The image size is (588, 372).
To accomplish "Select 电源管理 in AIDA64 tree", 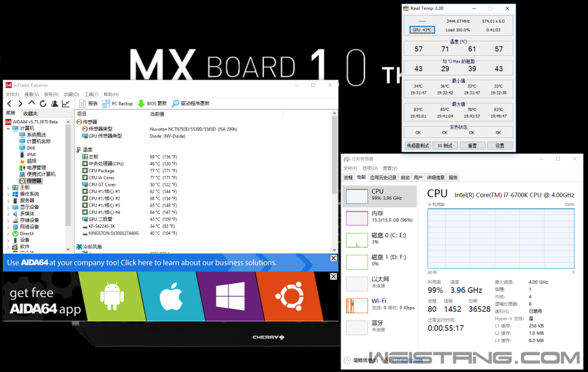I will pos(33,167).
